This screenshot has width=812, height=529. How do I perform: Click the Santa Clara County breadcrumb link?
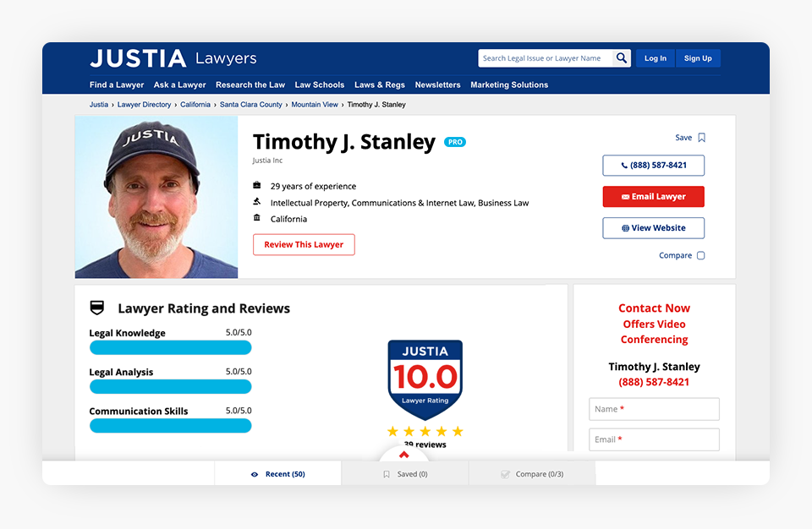251,105
